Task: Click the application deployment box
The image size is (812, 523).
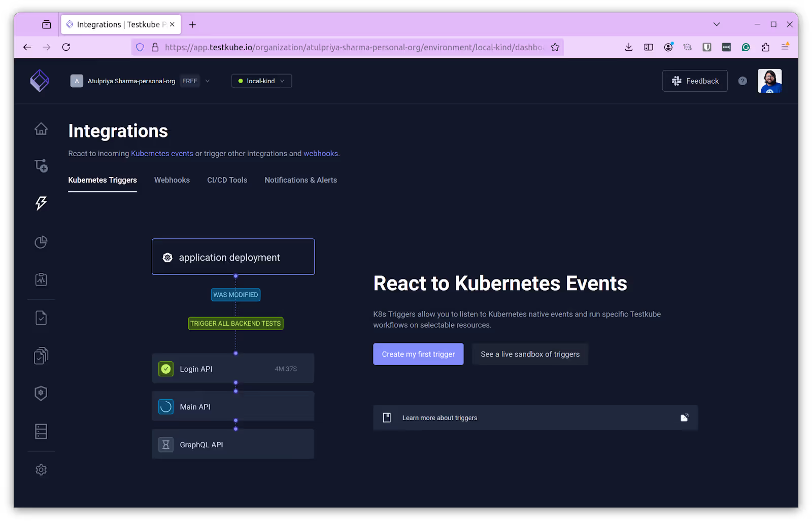Action: [x=233, y=257]
